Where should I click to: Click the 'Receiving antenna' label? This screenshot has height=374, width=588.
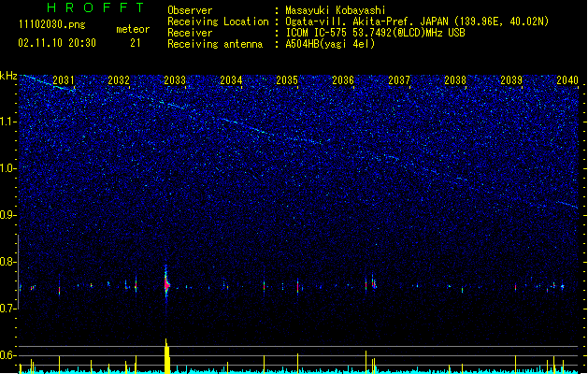click(215, 44)
